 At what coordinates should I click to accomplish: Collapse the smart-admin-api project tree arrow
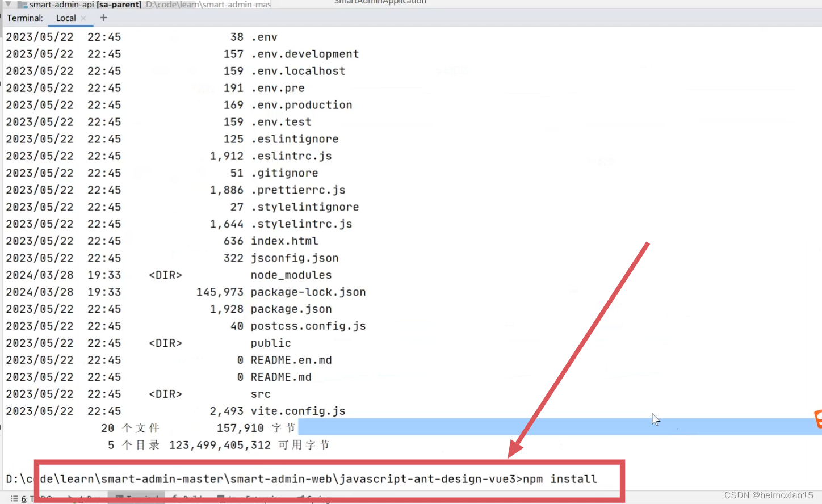[x=8, y=4]
